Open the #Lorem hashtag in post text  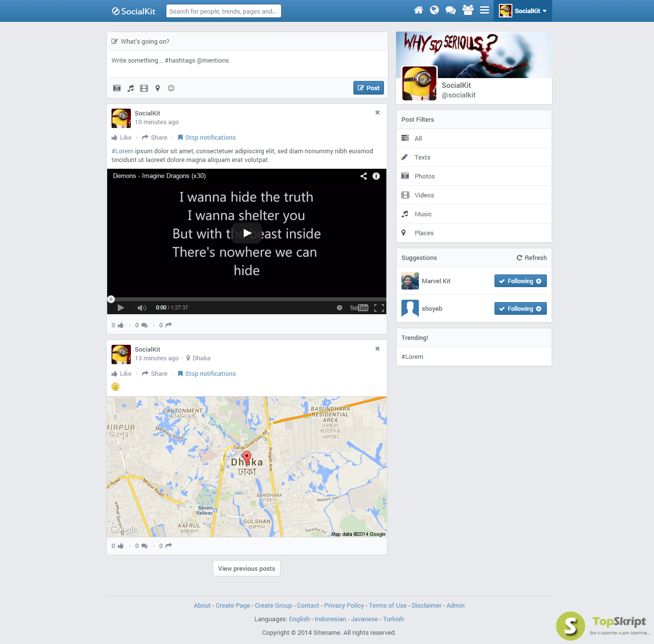tap(123, 151)
